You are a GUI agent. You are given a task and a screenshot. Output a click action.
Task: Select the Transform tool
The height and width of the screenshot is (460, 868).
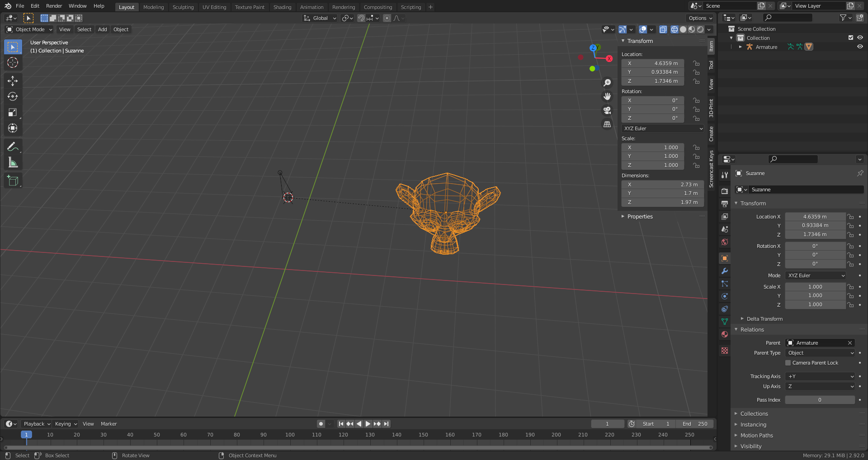13,128
